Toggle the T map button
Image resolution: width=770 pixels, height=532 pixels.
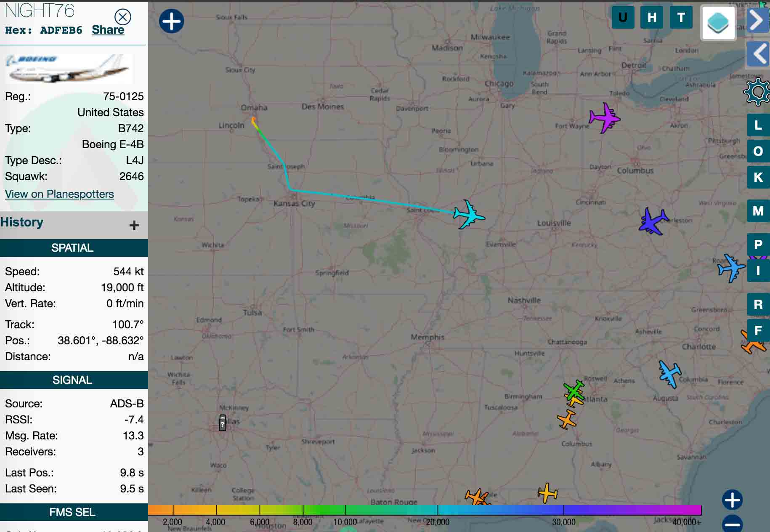[x=681, y=17]
